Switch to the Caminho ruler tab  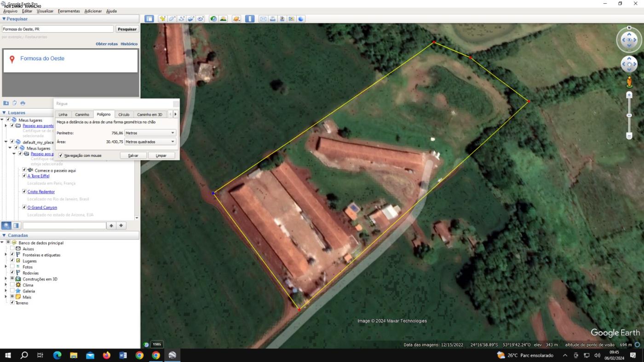(x=82, y=115)
